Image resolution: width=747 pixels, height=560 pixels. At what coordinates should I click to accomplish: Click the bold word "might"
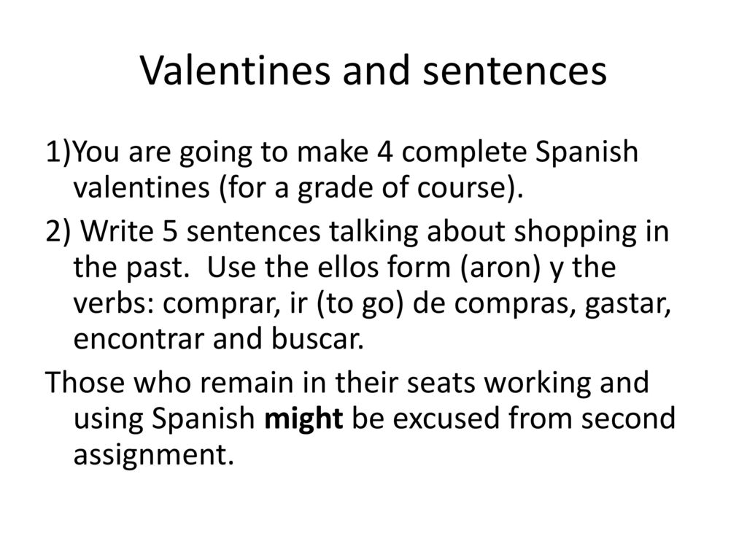coord(303,419)
